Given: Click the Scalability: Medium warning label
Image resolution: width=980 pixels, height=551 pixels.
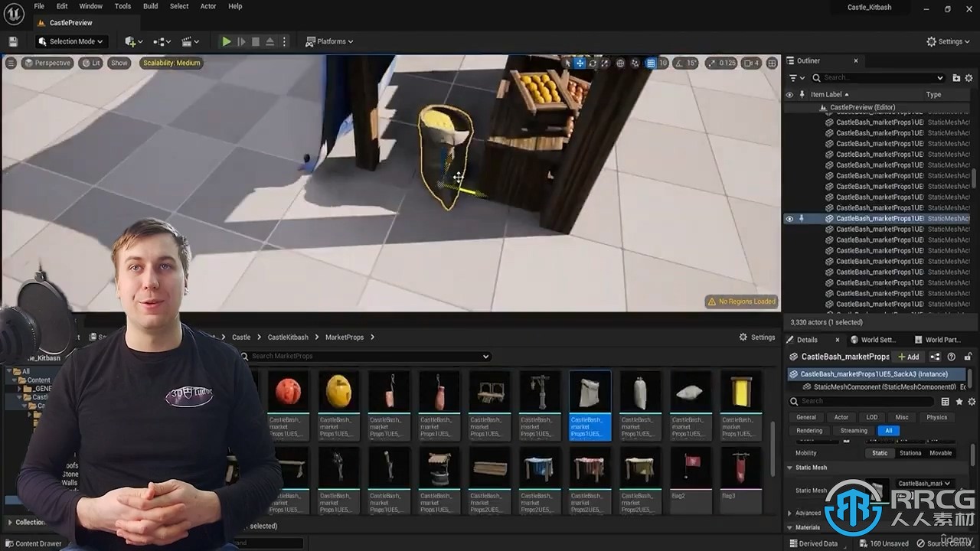Looking at the screenshot, I should (171, 63).
